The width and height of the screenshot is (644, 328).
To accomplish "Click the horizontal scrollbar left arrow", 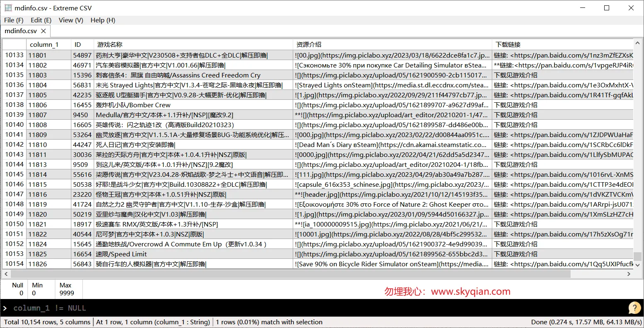I will click(x=6, y=274).
